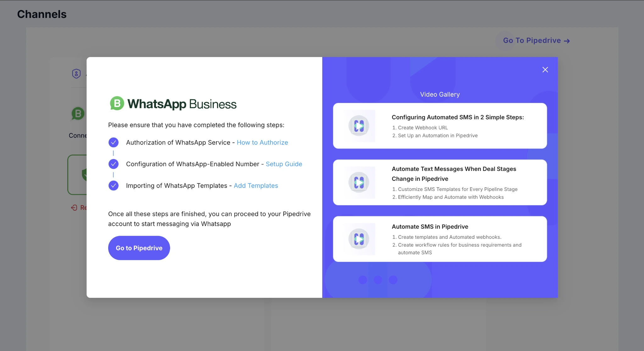Image resolution: width=644 pixels, height=351 pixels.
Task: Click 'Create Webhook URL' step text
Action: (x=423, y=127)
